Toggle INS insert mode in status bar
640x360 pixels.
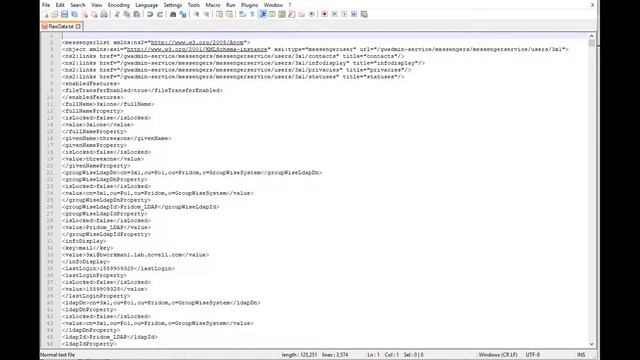pos(581,355)
